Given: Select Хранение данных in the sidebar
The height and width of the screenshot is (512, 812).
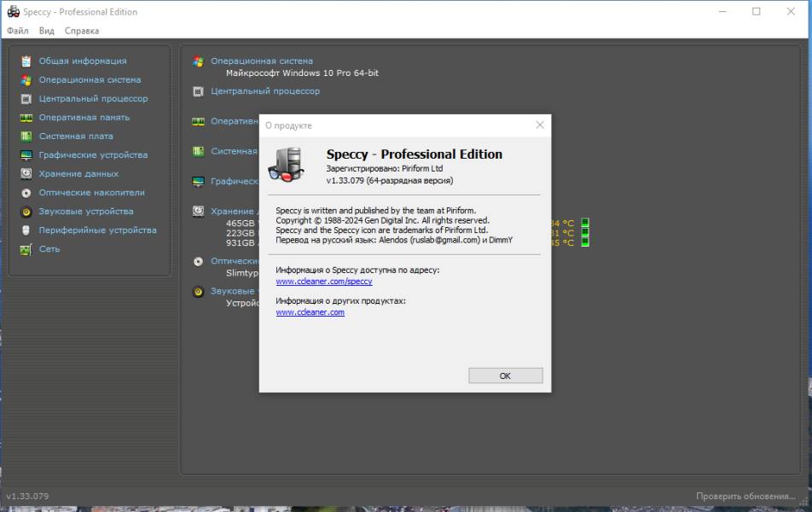Looking at the screenshot, I should click(x=78, y=173).
